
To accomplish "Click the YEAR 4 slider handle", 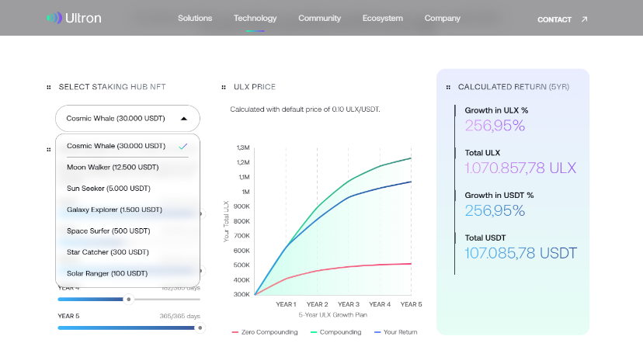I will tap(129, 300).
